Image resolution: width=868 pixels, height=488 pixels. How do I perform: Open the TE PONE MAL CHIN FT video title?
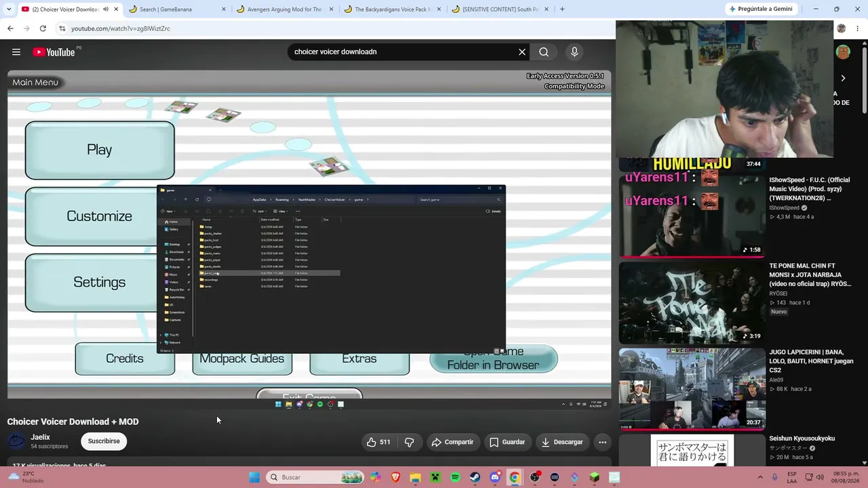pyautogui.click(x=810, y=275)
